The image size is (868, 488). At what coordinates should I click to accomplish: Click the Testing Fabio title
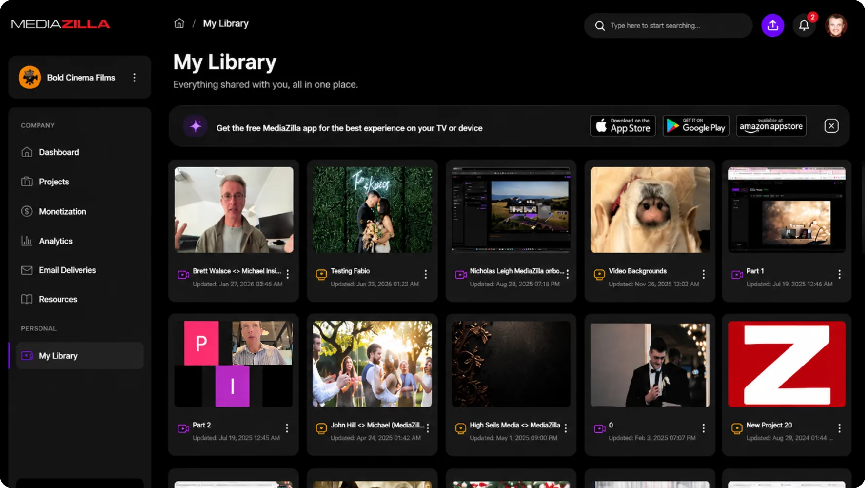(x=350, y=271)
